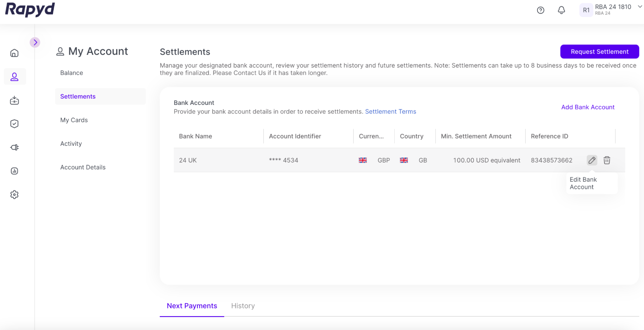Click the Add Bank Account link
644x330 pixels.
coord(588,107)
